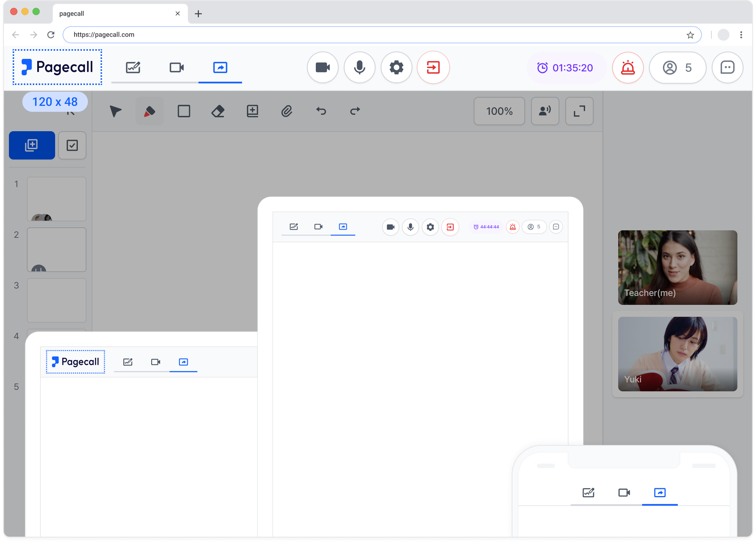Click the fullscreen expand button
Viewport: 756px width, 543px height.
tap(579, 111)
